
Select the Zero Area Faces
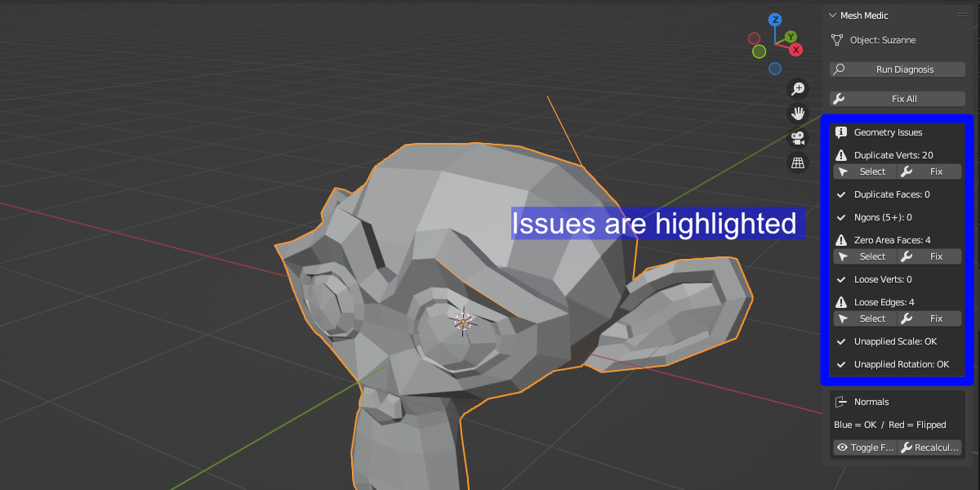pos(865,256)
